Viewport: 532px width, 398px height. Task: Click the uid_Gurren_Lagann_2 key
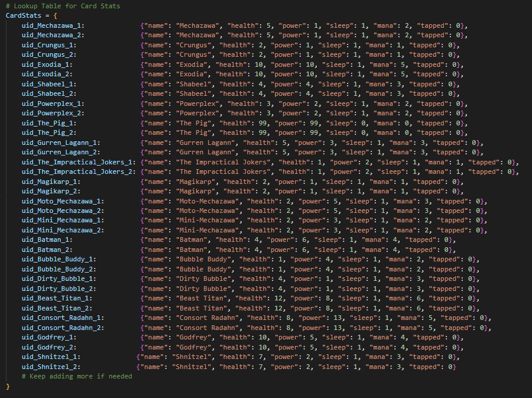tap(60, 152)
